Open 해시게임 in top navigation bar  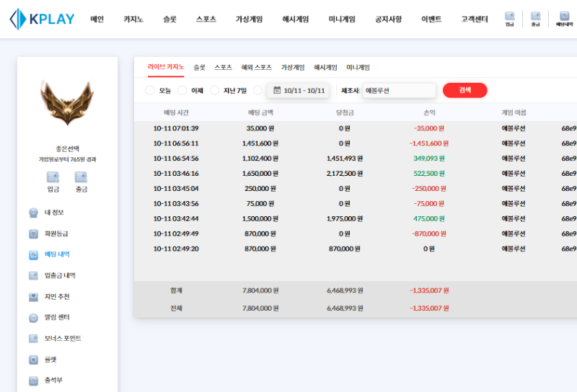point(296,19)
